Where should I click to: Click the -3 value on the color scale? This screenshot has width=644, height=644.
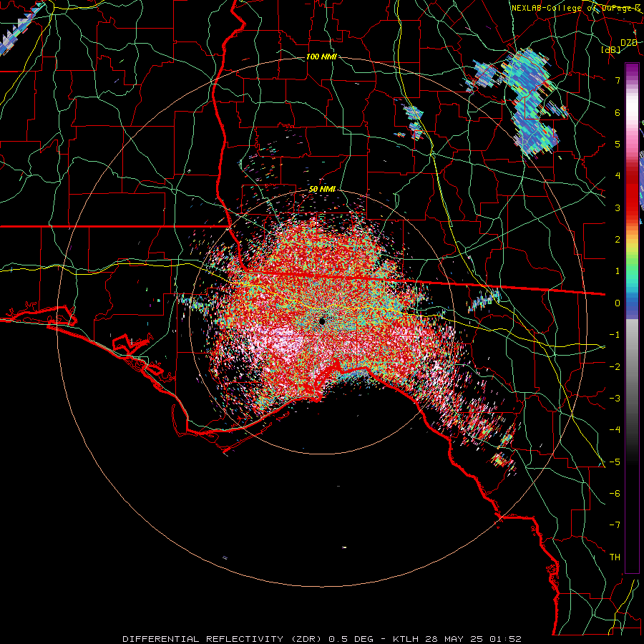click(615, 399)
